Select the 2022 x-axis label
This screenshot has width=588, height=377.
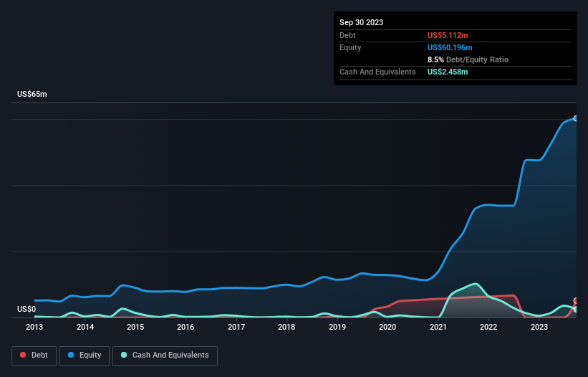488,327
